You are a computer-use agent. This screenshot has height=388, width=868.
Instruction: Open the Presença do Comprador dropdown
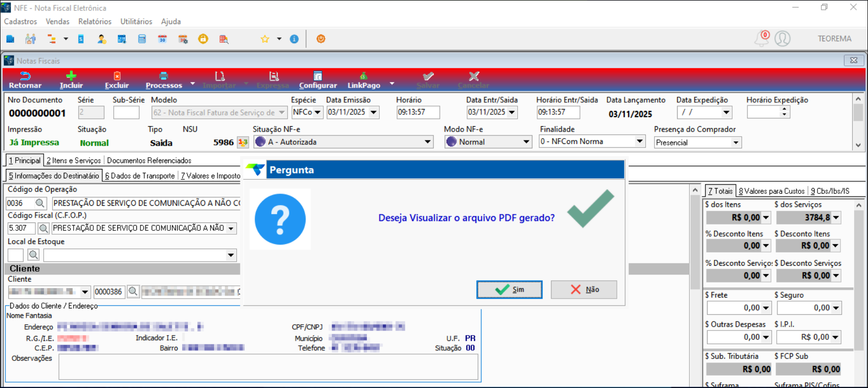(x=736, y=143)
